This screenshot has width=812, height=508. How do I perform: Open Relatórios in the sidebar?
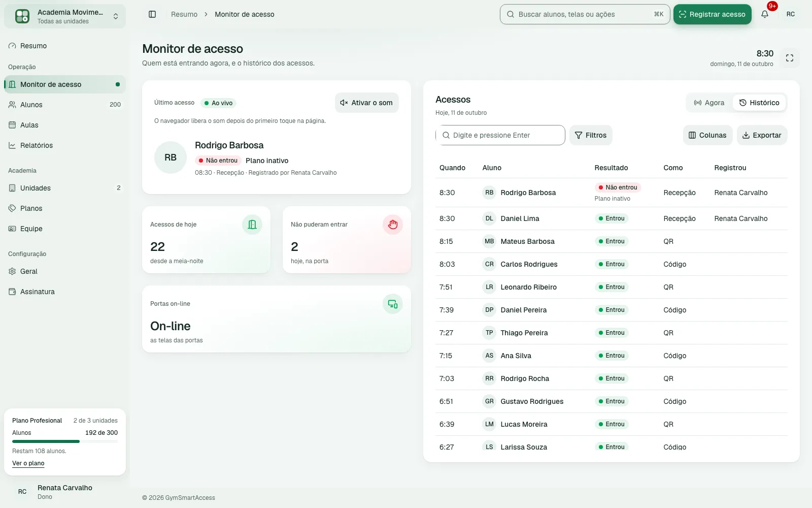tap(65, 145)
